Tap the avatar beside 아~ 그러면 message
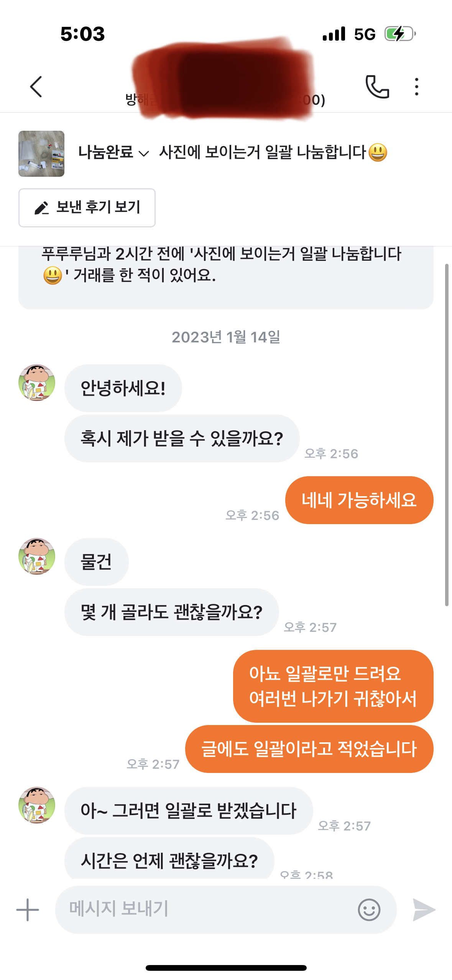Viewport: 452px width, 980px height. click(x=37, y=805)
